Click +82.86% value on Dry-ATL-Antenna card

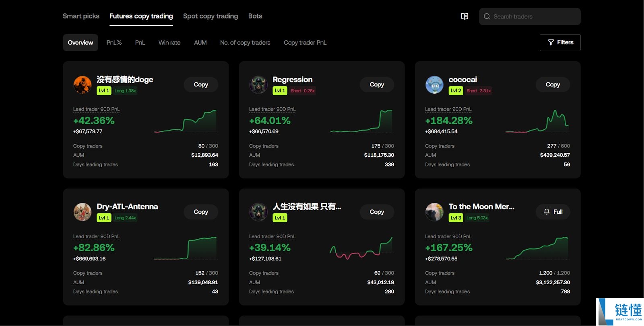pos(94,248)
